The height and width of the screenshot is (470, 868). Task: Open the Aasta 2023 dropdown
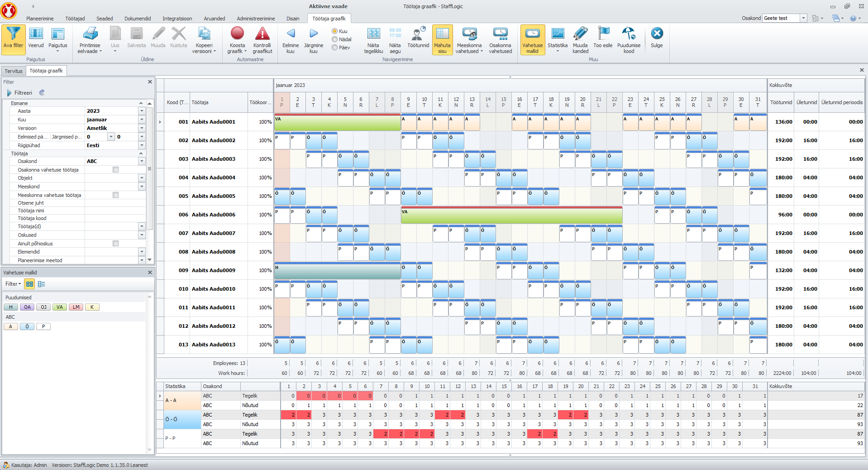(x=142, y=111)
